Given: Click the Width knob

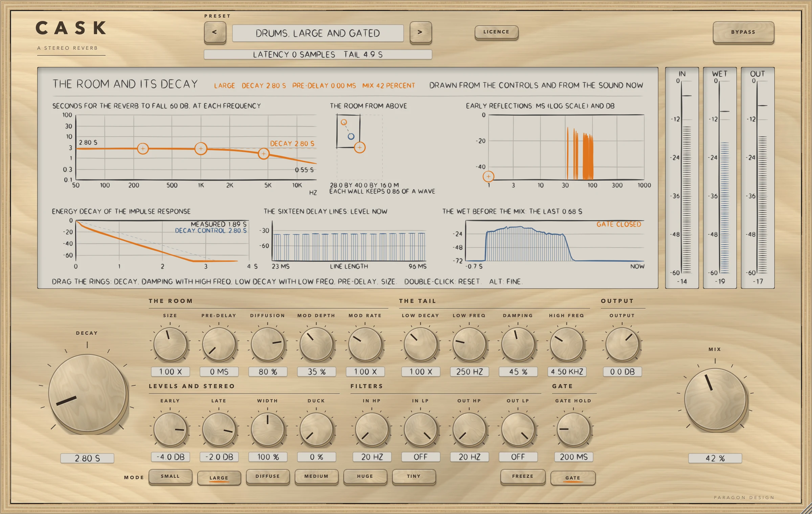Looking at the screenshot, I should coord(268,429).
